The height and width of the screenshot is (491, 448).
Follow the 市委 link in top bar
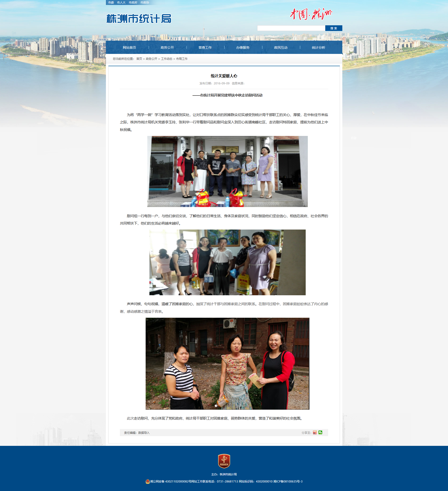111,3
